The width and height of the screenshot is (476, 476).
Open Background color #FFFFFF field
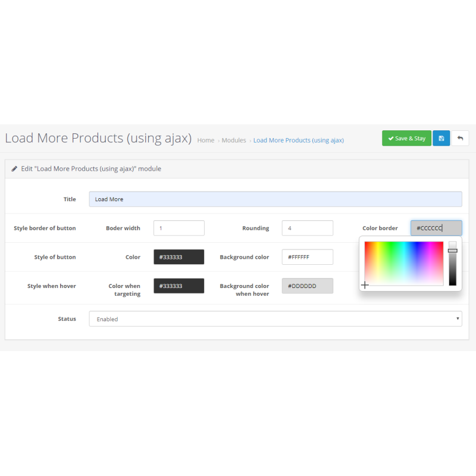[x=307, y=257]
